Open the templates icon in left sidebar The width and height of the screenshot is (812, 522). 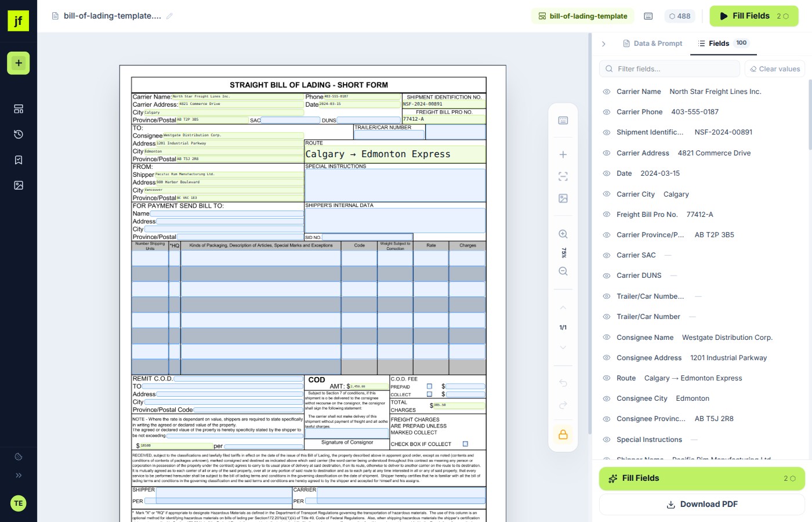pyautogui.click(x=19, y=109)
